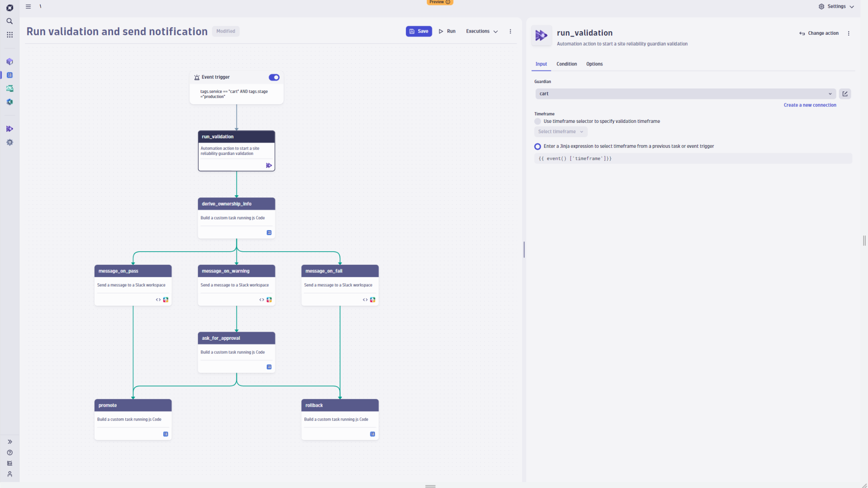Open the apps grid launcher icon
The height and width of the screenshot is (488, 868).
pos(9,35)
